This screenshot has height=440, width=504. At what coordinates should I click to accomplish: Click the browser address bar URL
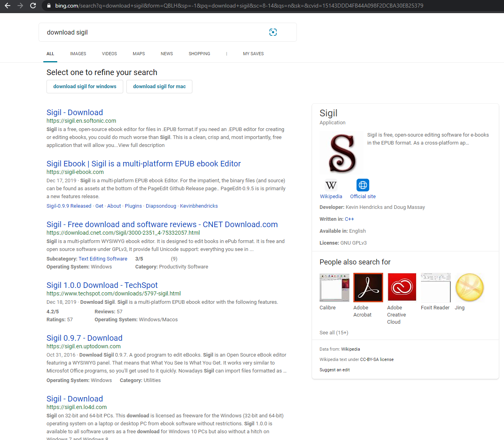239,6
